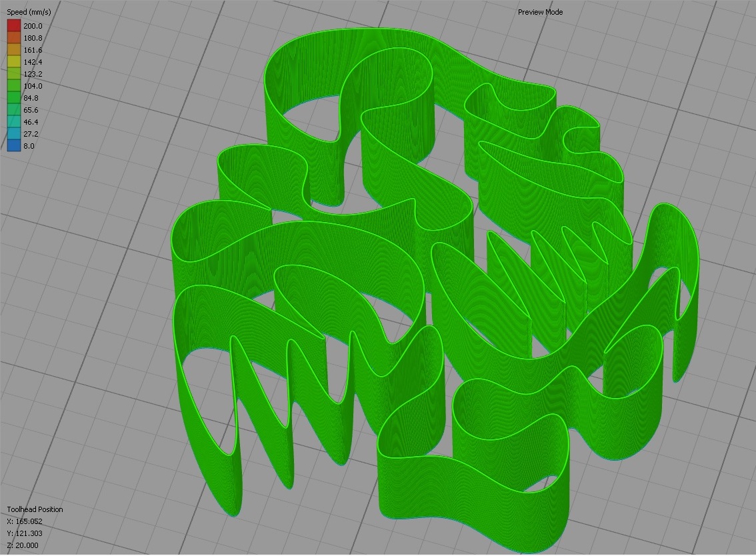Click the 27.2 cyan legend swatch
The width and height of the screenshot is (756, 556).
pos(14,134)
